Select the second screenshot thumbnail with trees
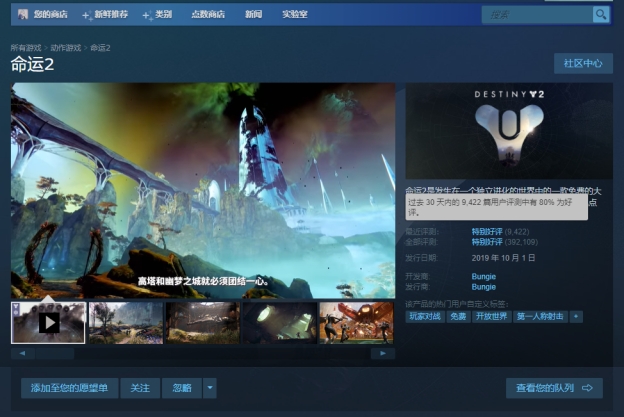This screenshot has width=624, height=417. [126, 323]
